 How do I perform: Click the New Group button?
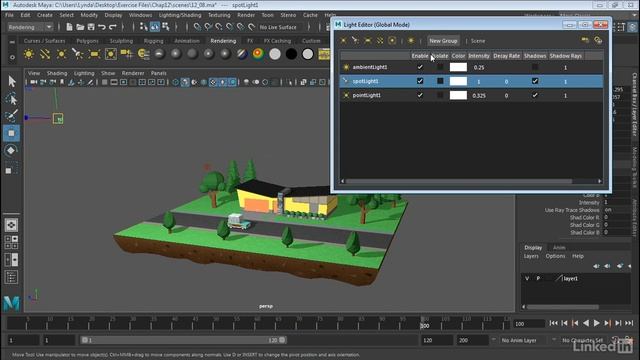click(443, 41)
